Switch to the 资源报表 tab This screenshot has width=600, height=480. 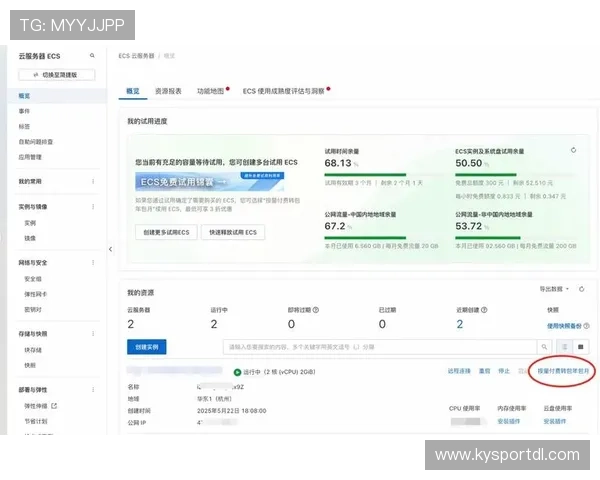[x=168, y=91]
